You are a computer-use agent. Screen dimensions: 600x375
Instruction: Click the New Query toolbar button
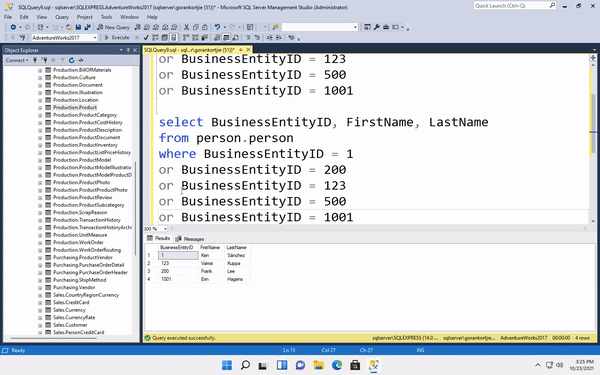(x=114, y=27)
